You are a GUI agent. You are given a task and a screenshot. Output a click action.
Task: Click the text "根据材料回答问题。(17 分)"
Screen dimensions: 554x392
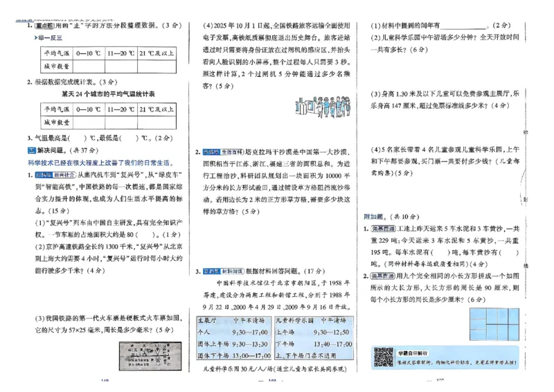[x=285, y=271]
